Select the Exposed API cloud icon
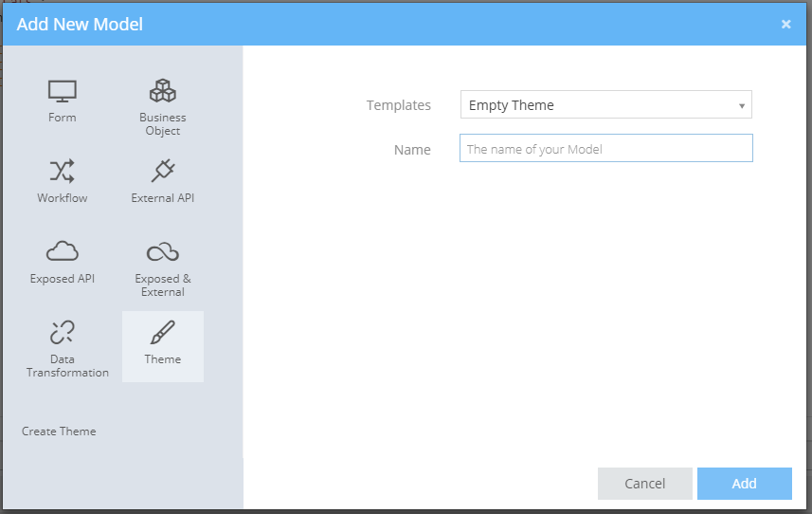The height and width of the screenshot is (514, 812). pyautogui.click(x=62, y=251)
